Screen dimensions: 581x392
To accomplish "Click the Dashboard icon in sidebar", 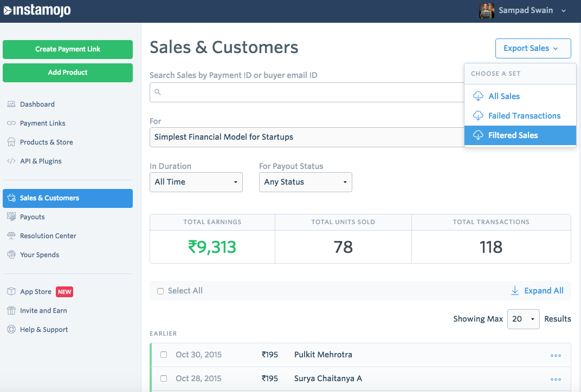I will [11, 104].
